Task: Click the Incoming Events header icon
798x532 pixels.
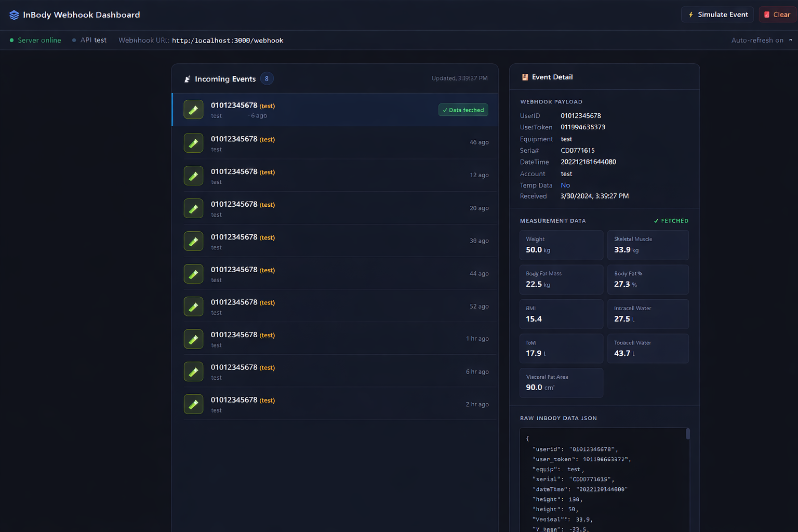Action: (x=187, y=79)
